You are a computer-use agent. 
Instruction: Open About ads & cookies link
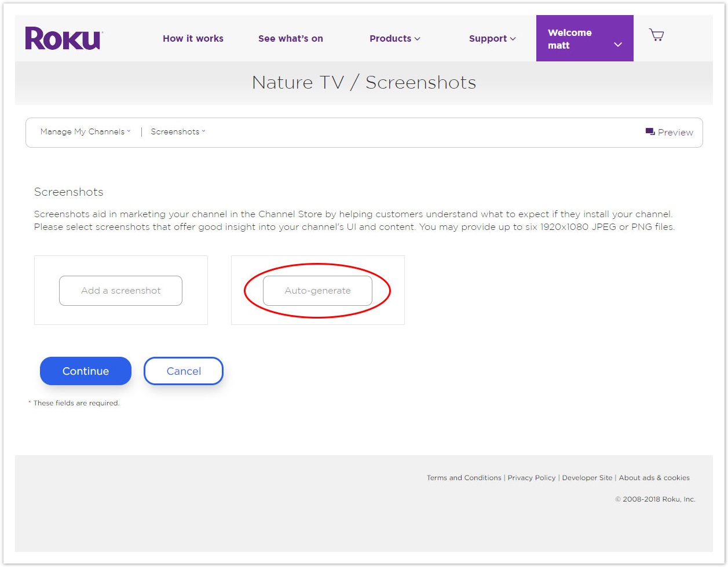(x=654, y=478)
